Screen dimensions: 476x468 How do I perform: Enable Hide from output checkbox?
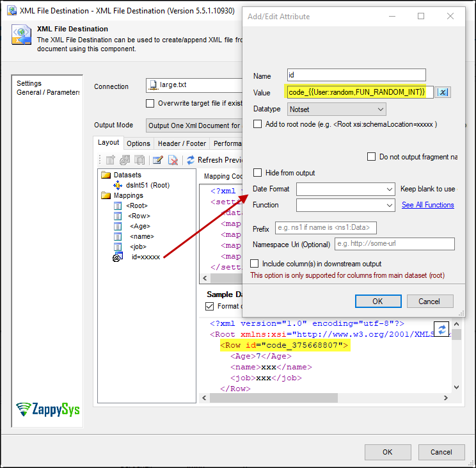tap(257, 172)
